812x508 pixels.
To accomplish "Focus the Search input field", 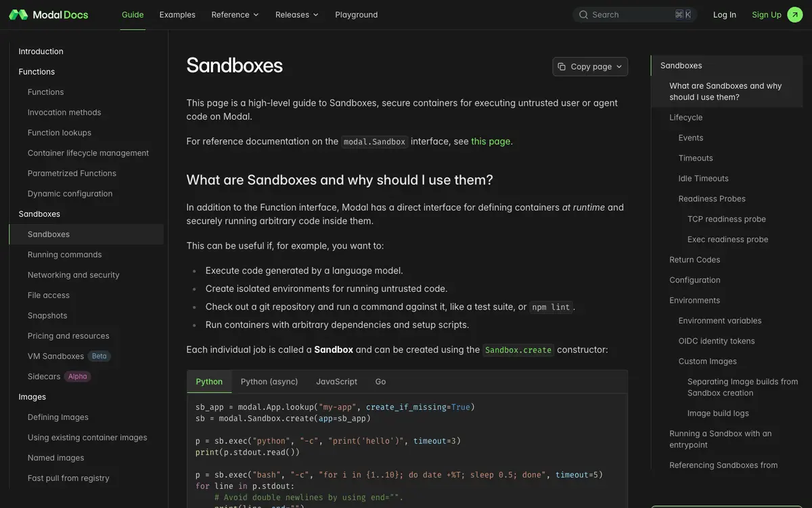I will click(635, 14).
